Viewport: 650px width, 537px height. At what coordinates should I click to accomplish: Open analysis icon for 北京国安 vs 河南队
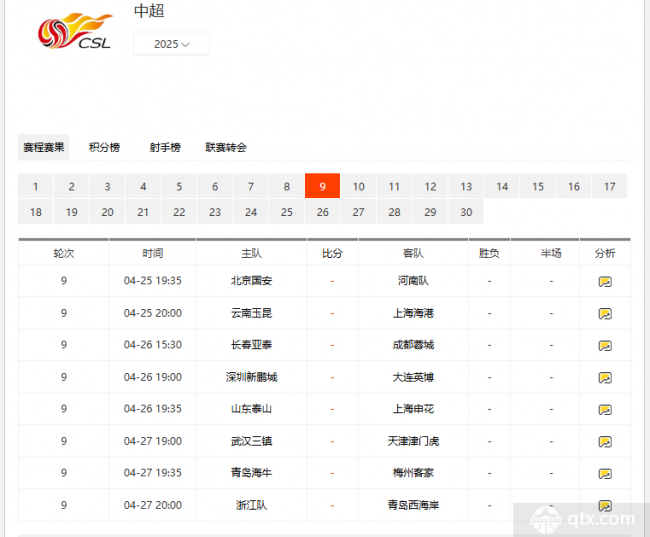coord(605,282)
